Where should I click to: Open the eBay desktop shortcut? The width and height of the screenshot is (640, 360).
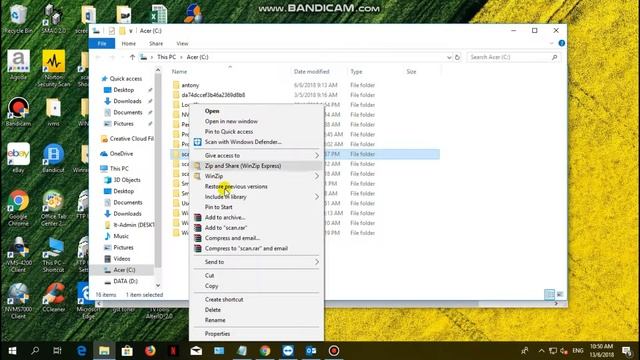click(x=18, y=158)
